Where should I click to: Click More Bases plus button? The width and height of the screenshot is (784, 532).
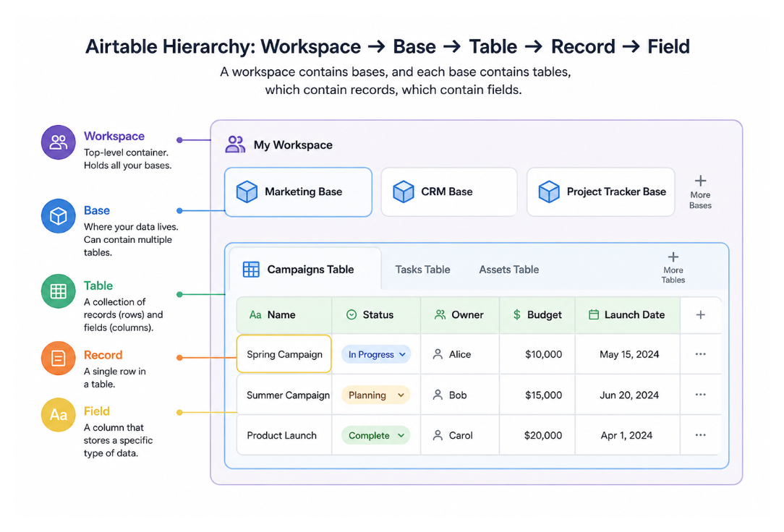pyautogui.click(x=701, y=192)
